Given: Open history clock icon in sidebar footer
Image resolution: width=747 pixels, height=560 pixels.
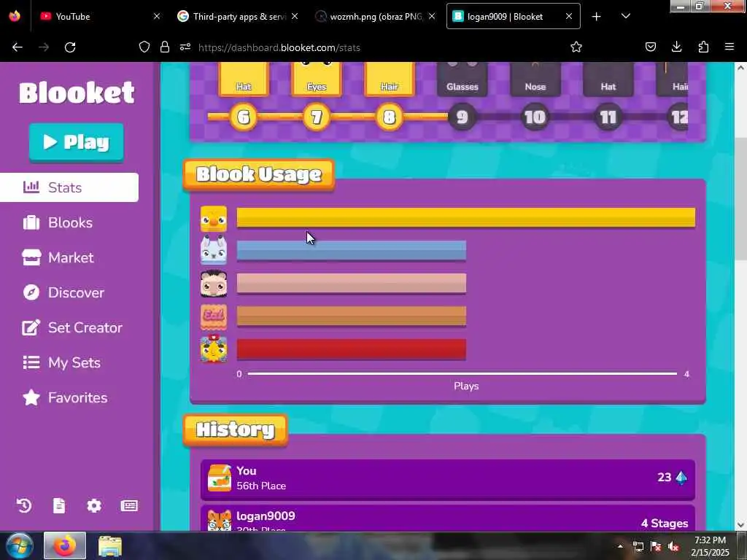Looking at the screenshot, I should (x=24, y=505).
